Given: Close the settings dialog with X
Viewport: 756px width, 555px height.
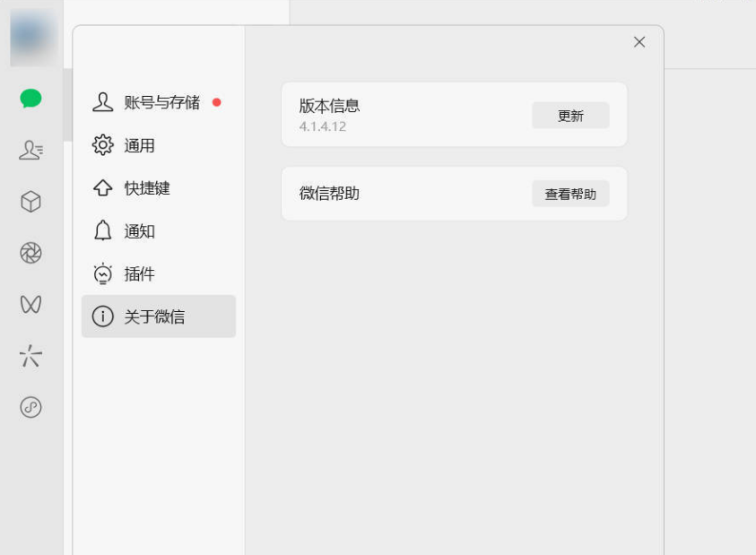Looking at the screenshot, I should click(x=639, y=42).
